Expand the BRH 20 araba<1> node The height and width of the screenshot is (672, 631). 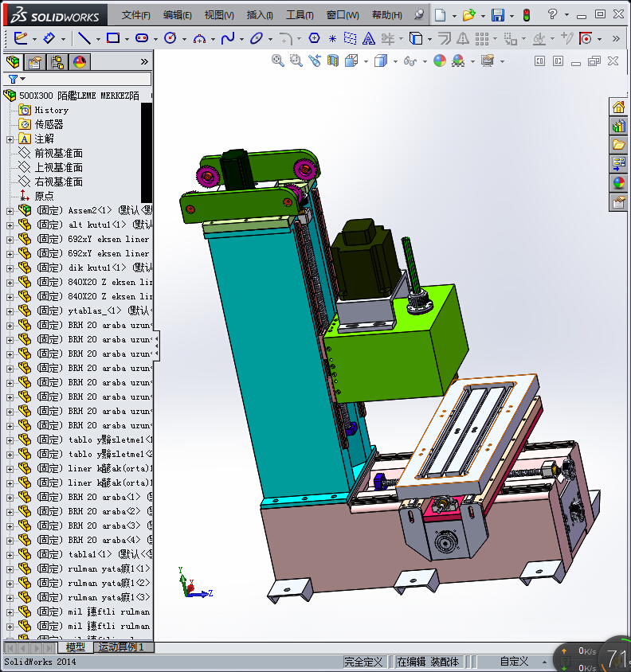(x=10, y=498)
